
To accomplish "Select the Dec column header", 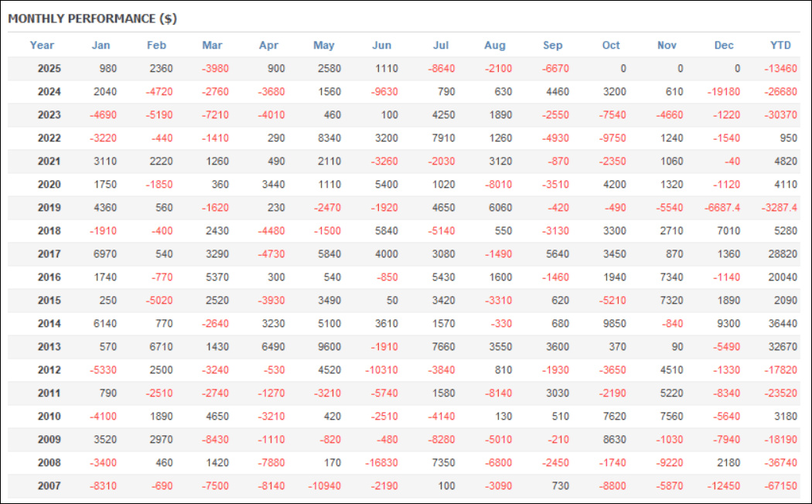I will click(x=724, y=45).
